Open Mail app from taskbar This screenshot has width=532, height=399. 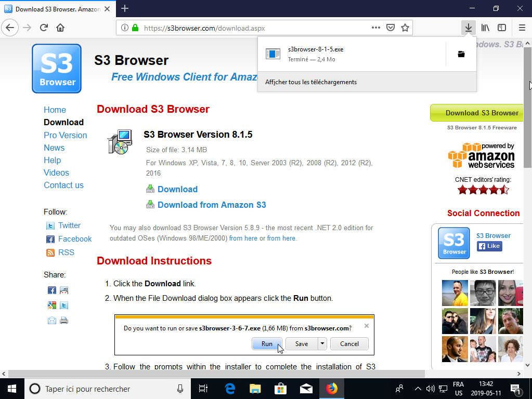306,389
